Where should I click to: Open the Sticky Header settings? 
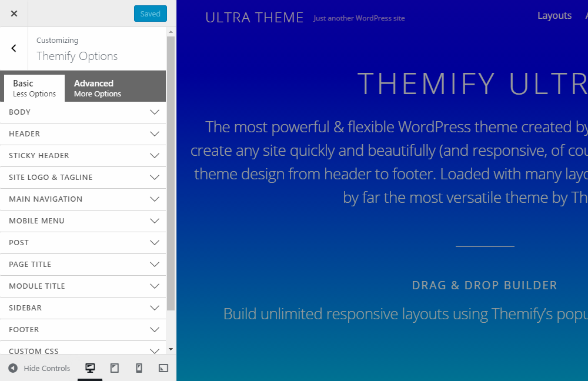(x=83, y=155)
